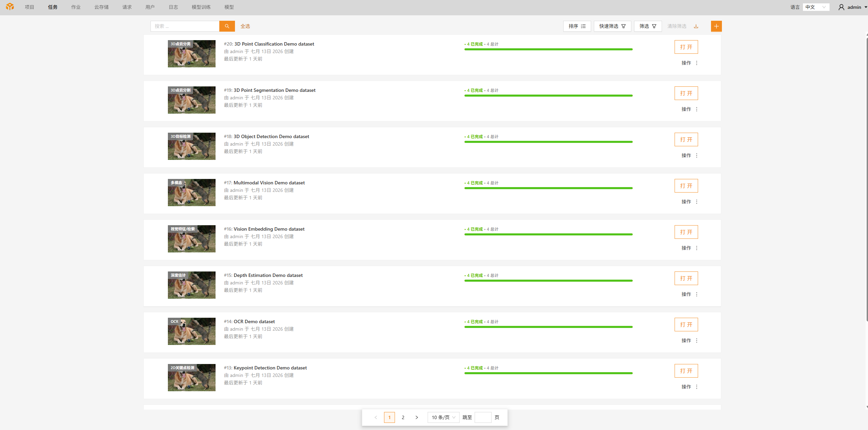868x430 pixels.
Task: Click the app logo in the top-left corner
Action: 10,7
